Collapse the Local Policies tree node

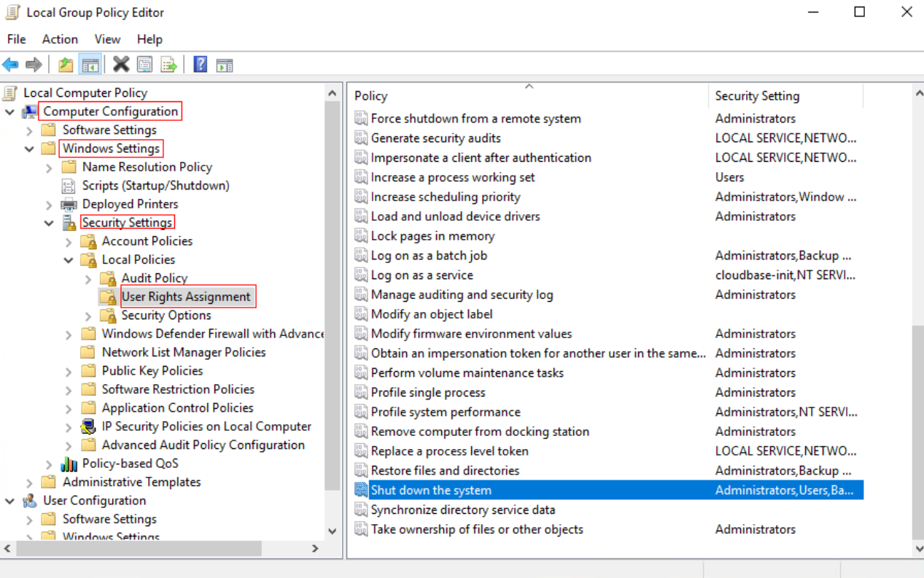[69, 260]
